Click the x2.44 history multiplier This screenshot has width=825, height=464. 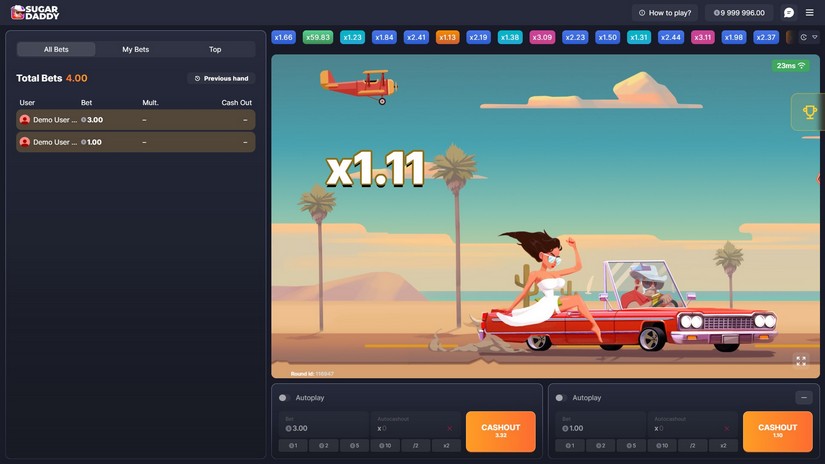click(x=671, y=37)
